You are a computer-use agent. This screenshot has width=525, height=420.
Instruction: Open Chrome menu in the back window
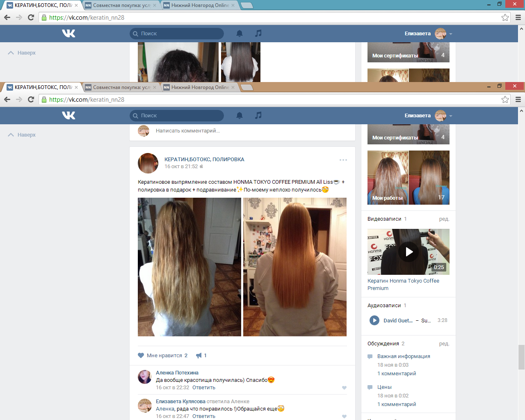coord(518,17)
